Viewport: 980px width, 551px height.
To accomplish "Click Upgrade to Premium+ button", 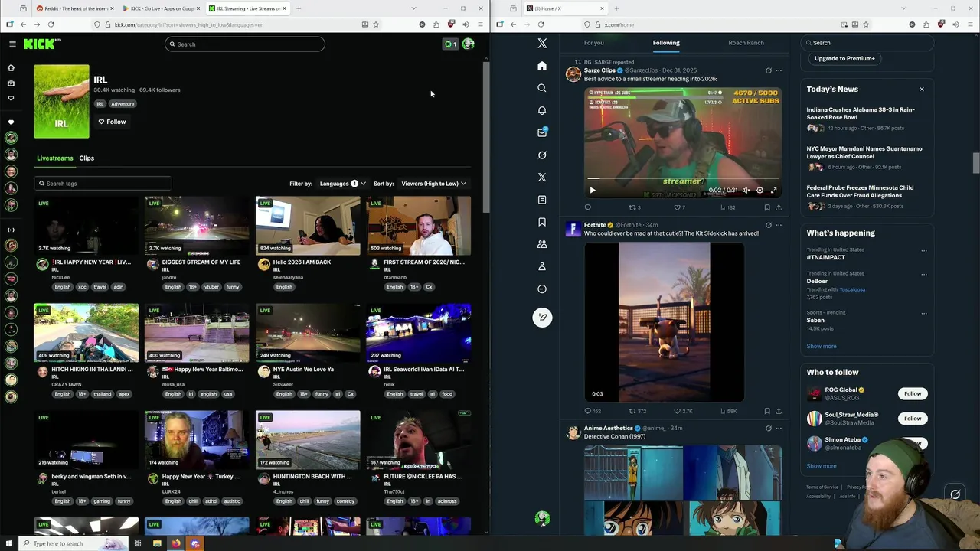I will tap(844, 58).
